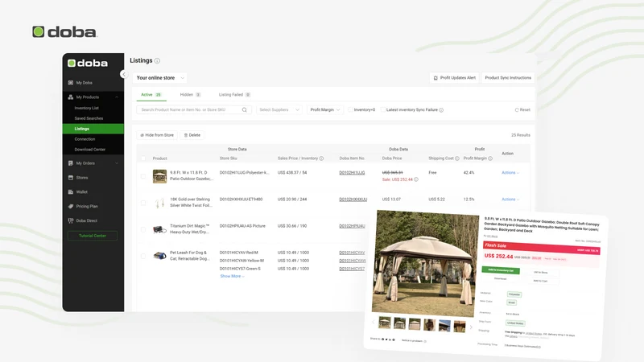Viewport: 644px width, 362px height.
Task: Select first gazebo thumbnail in product gallery
Action: click(x=385, y=323)
